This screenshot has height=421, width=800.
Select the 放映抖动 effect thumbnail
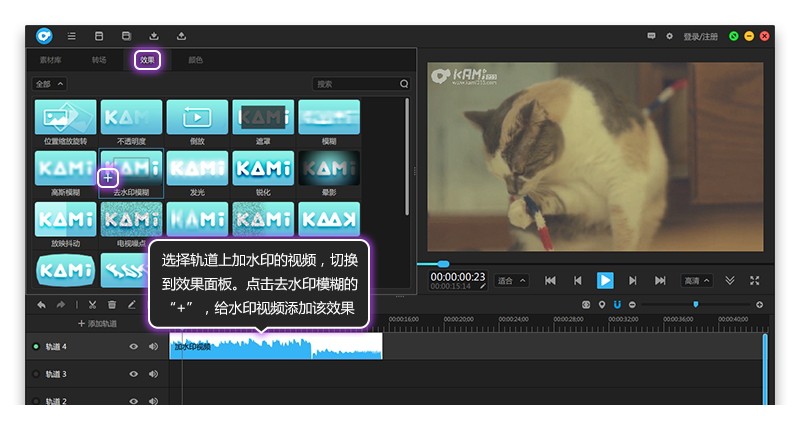(65, 219)
